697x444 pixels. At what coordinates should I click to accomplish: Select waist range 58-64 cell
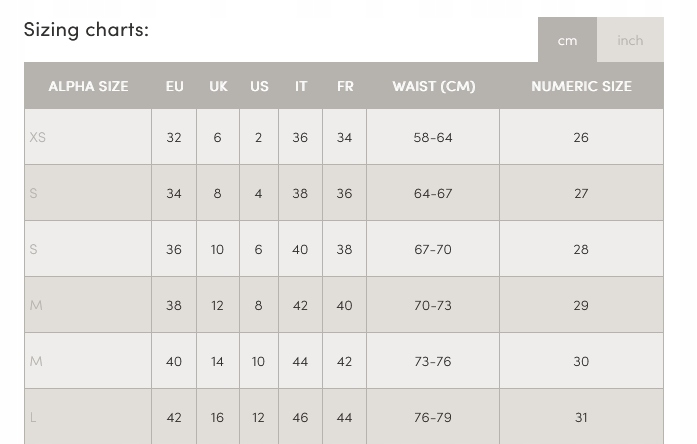pos(433,137)
